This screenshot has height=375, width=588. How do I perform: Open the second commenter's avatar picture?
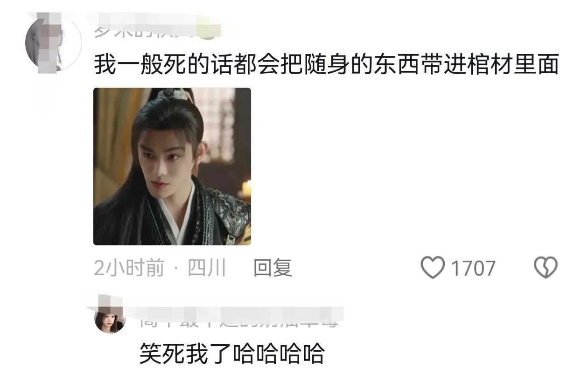coord(110,321)
